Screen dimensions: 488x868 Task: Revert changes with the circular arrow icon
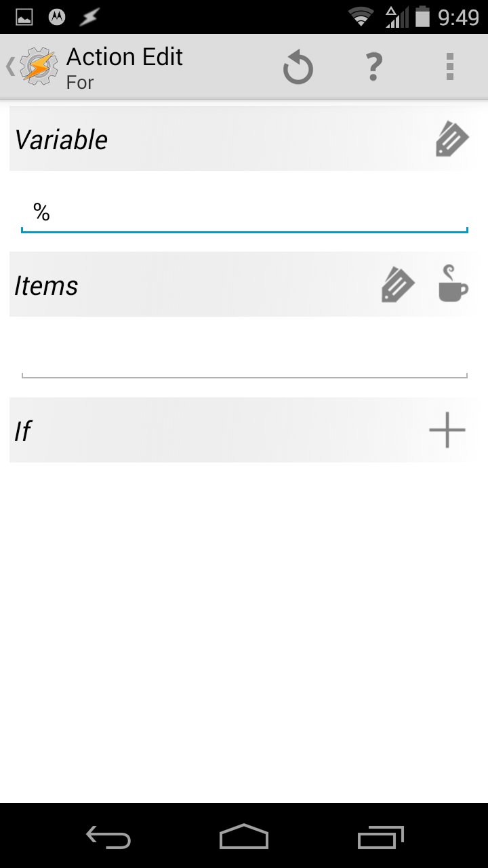click(x=298, y=68)
